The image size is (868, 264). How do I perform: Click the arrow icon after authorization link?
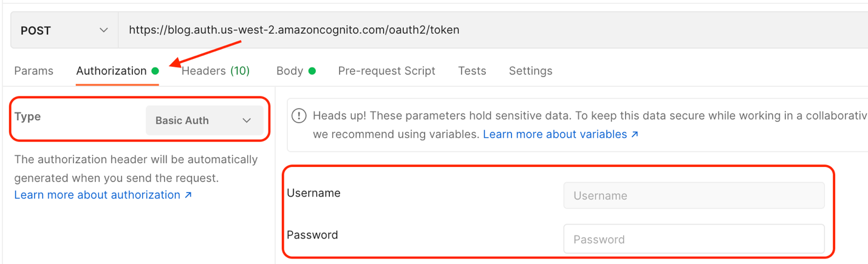[188, 195]
